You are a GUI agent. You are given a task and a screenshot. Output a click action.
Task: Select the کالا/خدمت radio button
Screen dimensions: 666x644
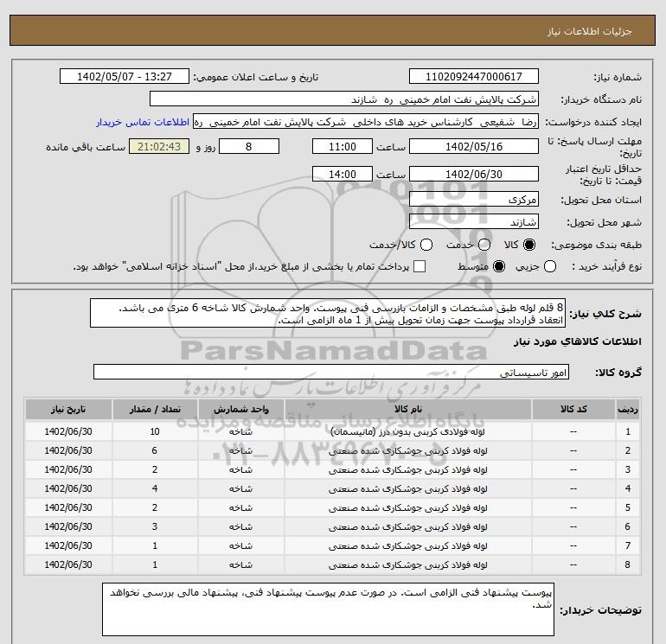(426, 245)
